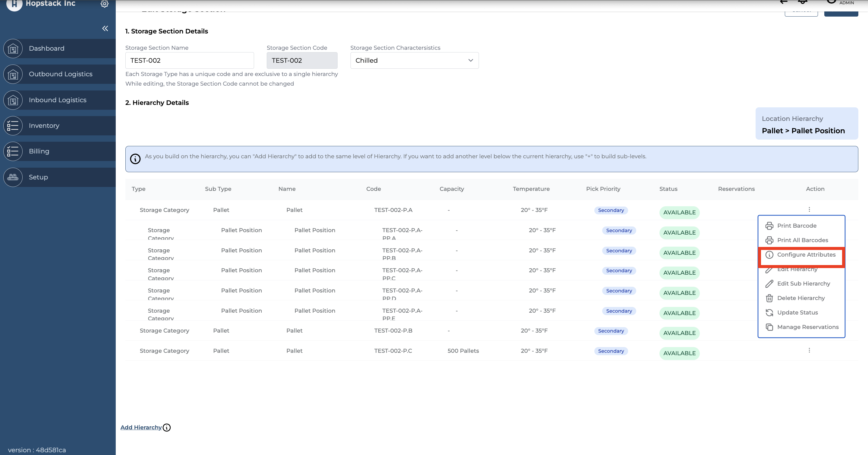Toggle the three-dot menu for TEST-002-P.A
Screen dimensions: 868x455
coord(809,210)
